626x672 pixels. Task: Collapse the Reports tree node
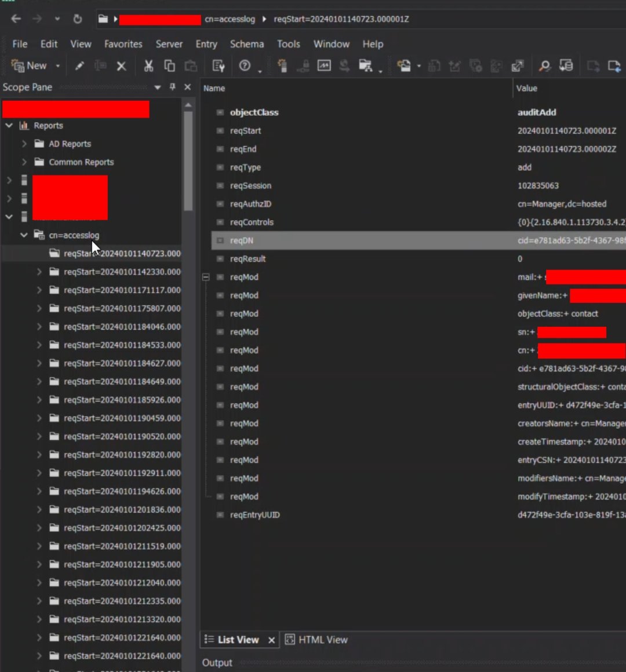coord(9,126)
